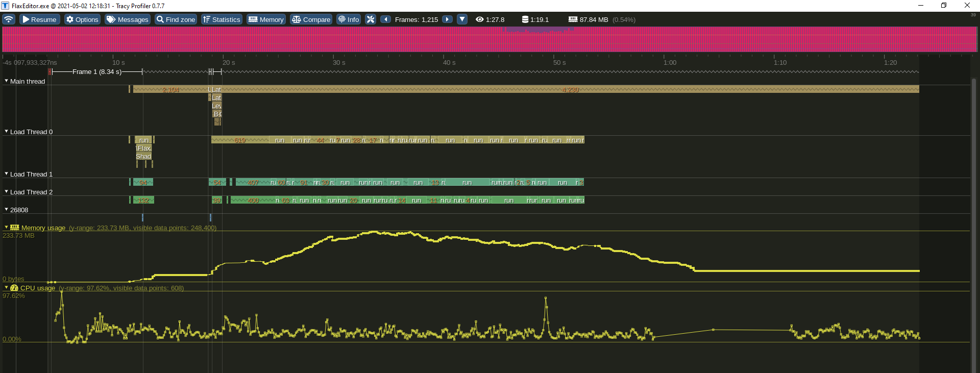Select the Shad zone in Load Thread 0
The width and height of the screenshot is (980, 373).
click(143, 157)
